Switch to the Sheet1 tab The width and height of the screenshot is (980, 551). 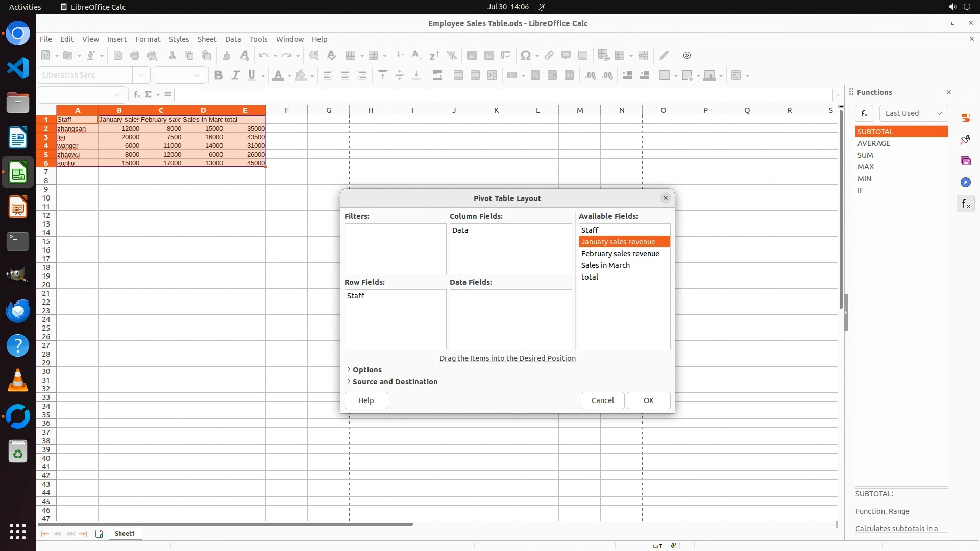tap(125, 534)
